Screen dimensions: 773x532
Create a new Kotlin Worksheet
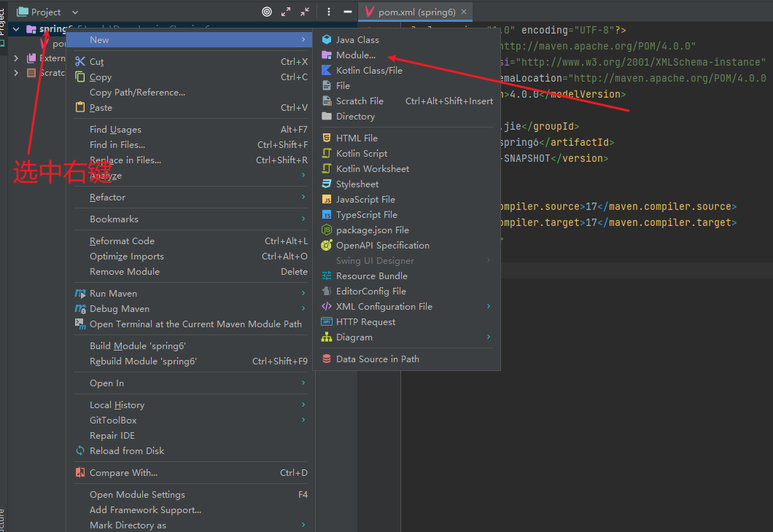point(407,169)
